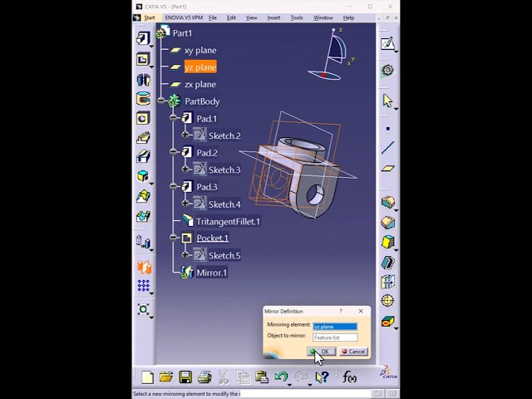The height and width of the screenshot is (399, 532).
Task: Select the Remove Face tool
Action: tap(388, 321)
